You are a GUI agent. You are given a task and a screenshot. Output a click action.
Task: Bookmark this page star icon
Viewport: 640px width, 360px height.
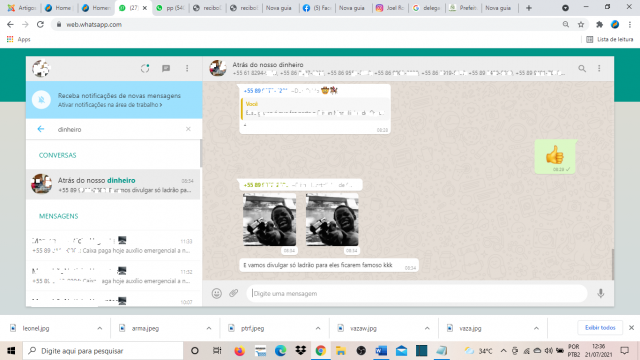(581, 24)
